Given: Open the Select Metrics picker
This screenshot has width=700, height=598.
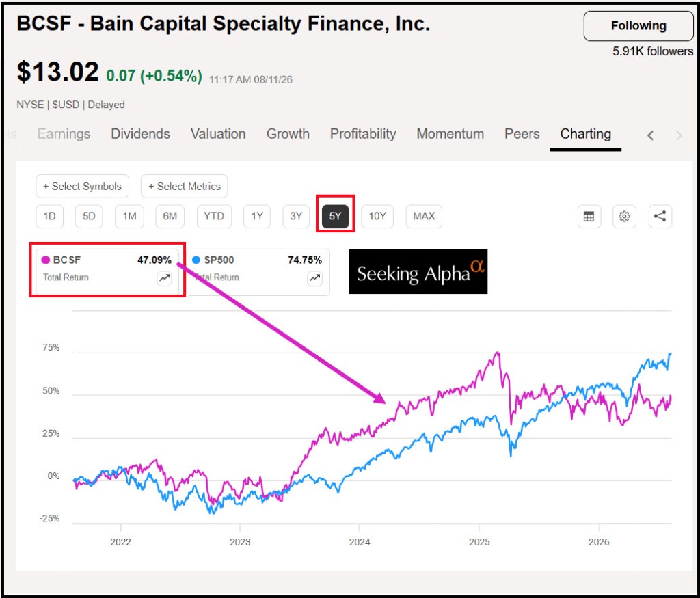Looking at the screenshot, I should point(185,186).
